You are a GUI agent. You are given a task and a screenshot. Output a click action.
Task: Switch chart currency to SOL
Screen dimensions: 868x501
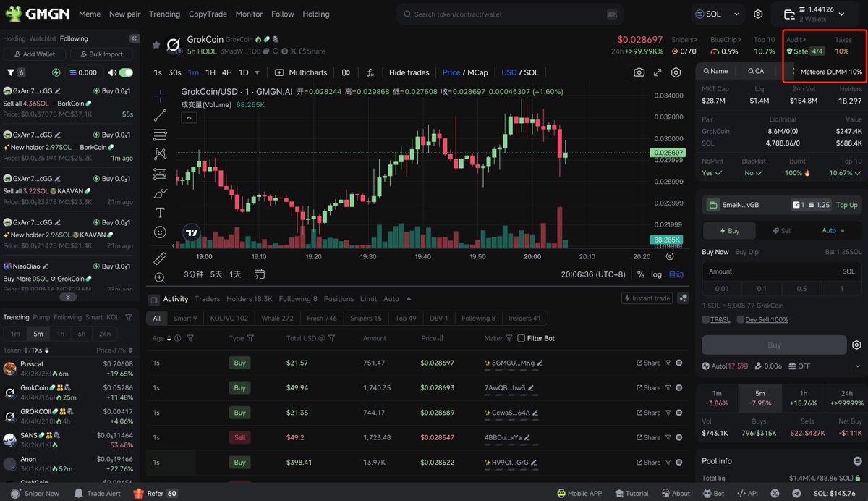(x=531, y=72)
